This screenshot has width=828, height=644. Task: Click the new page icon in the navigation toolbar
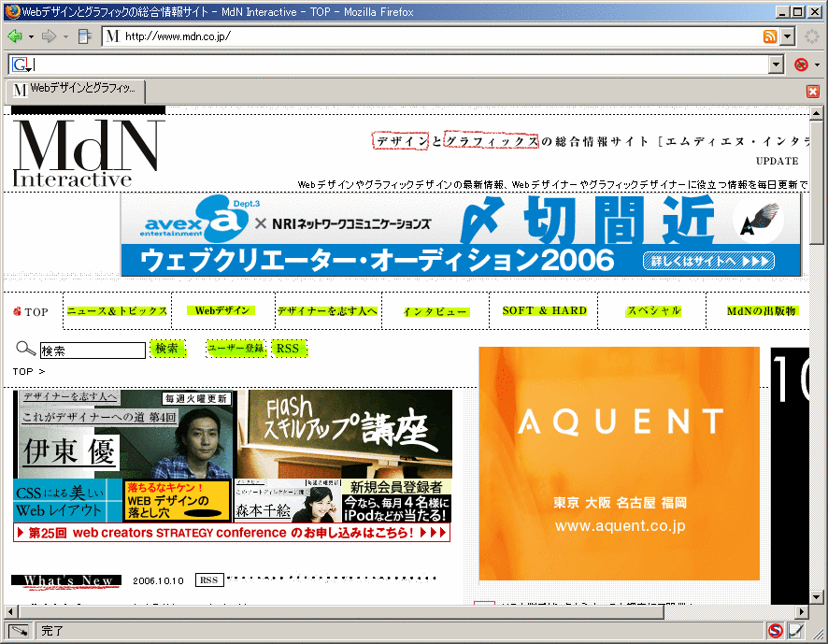(82, 36)
